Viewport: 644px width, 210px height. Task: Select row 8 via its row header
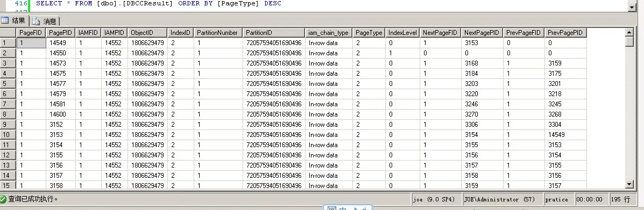(8, 114)
